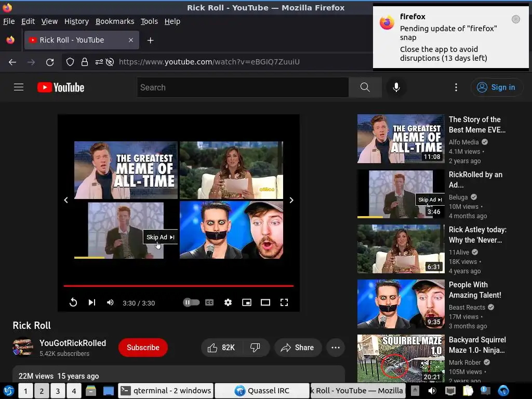This screenshot has height=399, width=532.
Task: Show next end-screen suggestions
Action: coord(291,200)
